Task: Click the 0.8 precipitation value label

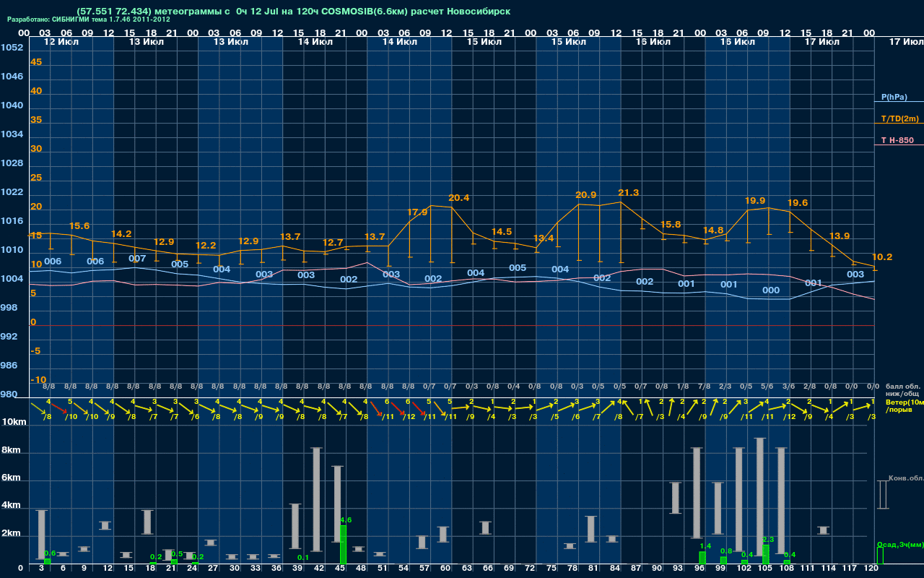Action: [x=726, y=551]
